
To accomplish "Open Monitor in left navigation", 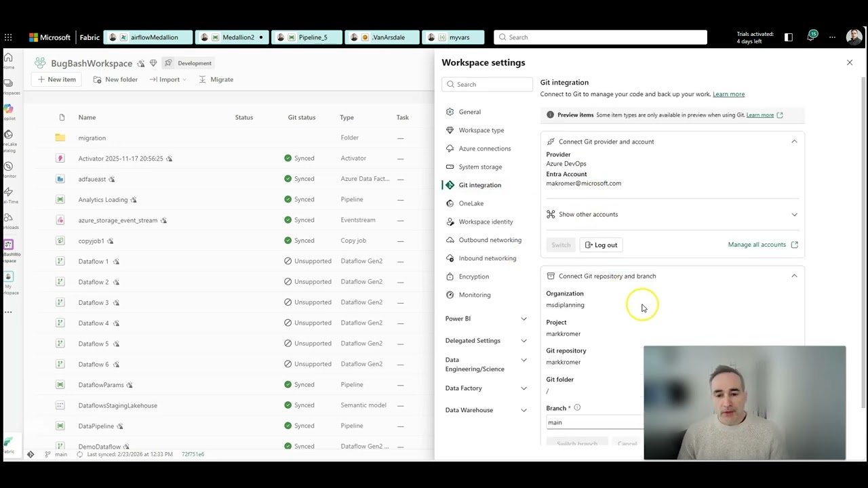I will pos(8,169).
